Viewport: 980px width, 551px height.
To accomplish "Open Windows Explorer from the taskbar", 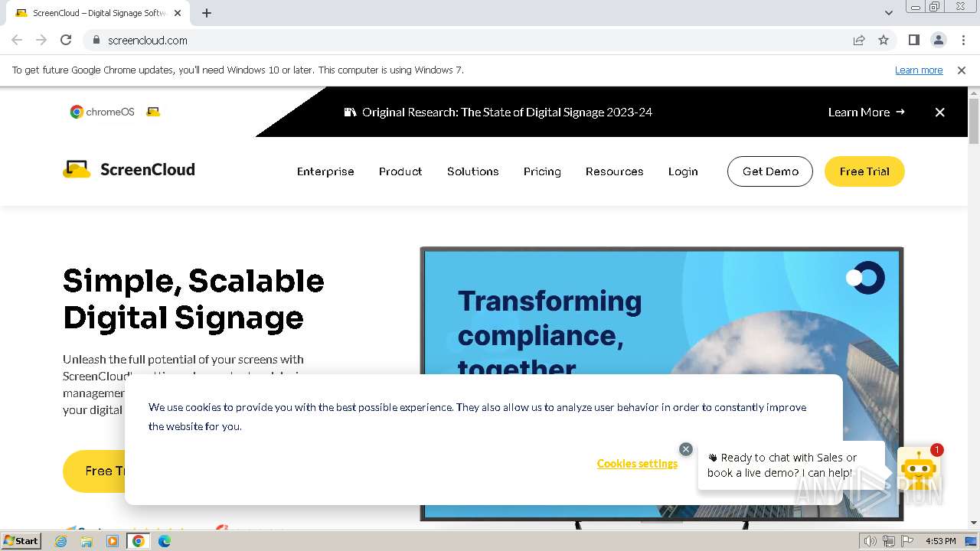I will pyautogui.click(x=87, y=541).
